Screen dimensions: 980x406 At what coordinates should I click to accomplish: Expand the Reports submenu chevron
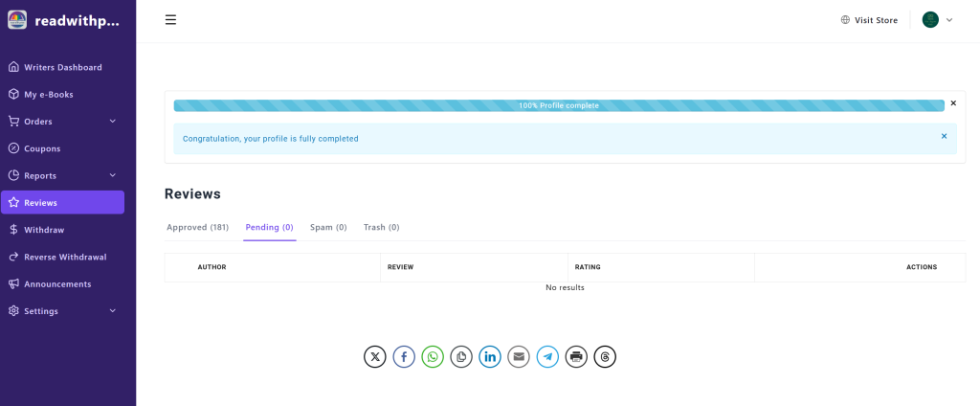(113, 175)
